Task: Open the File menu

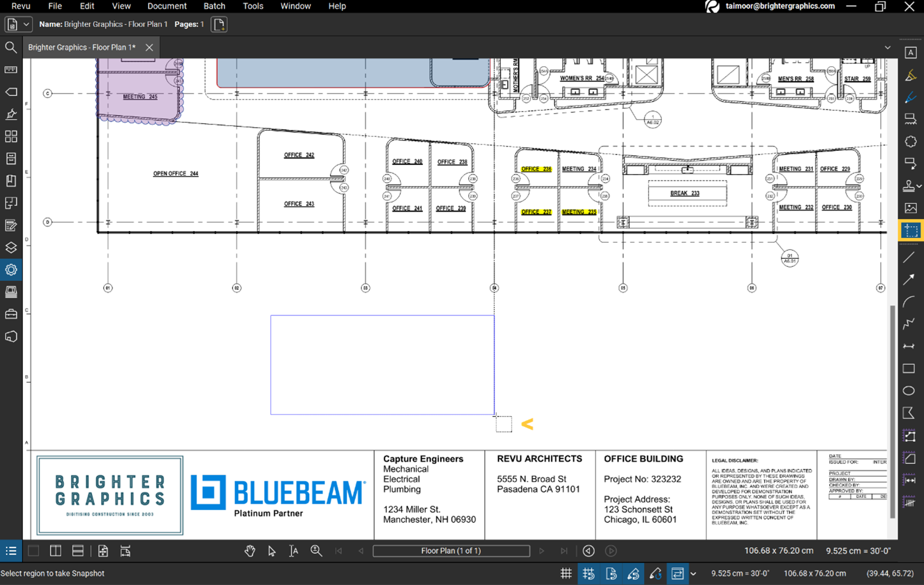Action: point(55,6)
